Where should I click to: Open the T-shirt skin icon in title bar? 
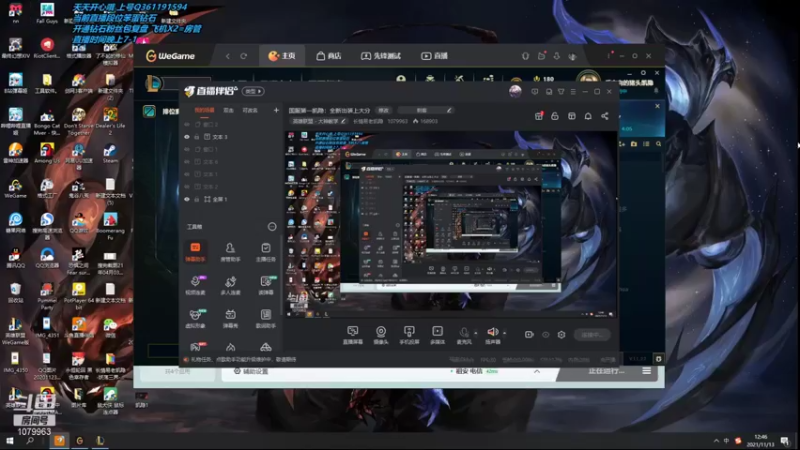[561, 91]
